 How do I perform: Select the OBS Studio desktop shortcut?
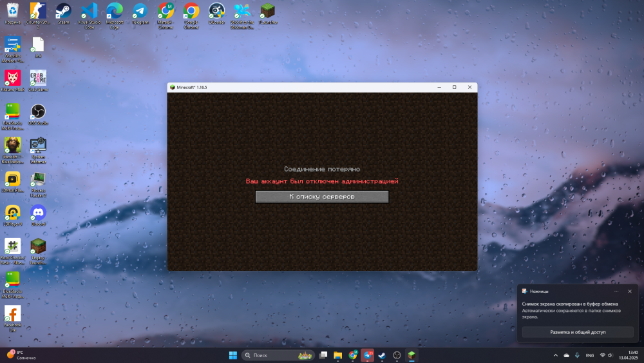tap(38, 114)
